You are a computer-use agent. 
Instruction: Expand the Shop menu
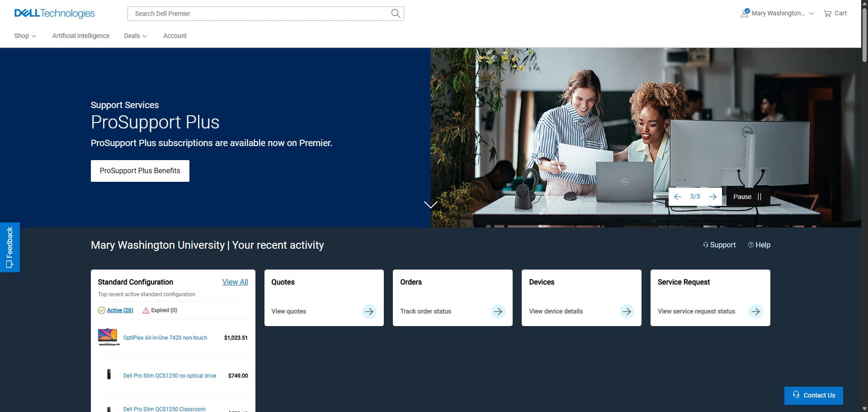point(25,36)
